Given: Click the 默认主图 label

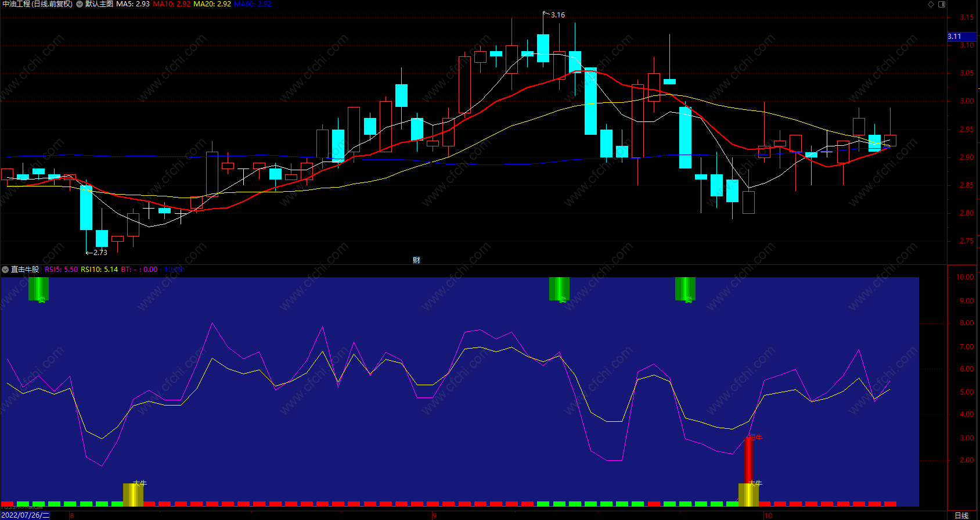Looking at the screenshot, I should 99,4.
